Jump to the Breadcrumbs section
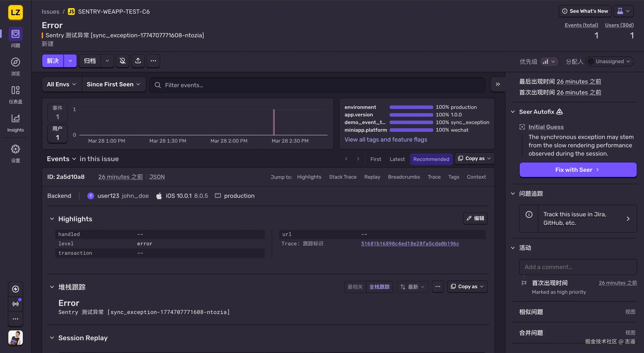Screen dimensions: 644x353 click(x=404, y=177)
